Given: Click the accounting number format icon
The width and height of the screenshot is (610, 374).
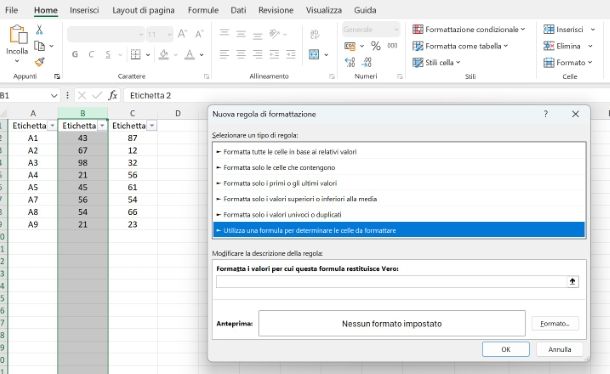Looking at the screenshot, I should click(x=350, y=46).
